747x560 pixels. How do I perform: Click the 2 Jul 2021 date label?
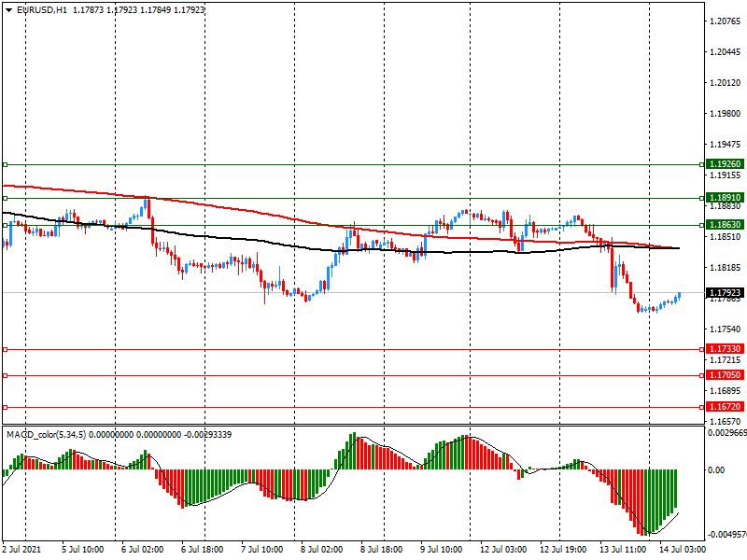(x=23, y=550)
